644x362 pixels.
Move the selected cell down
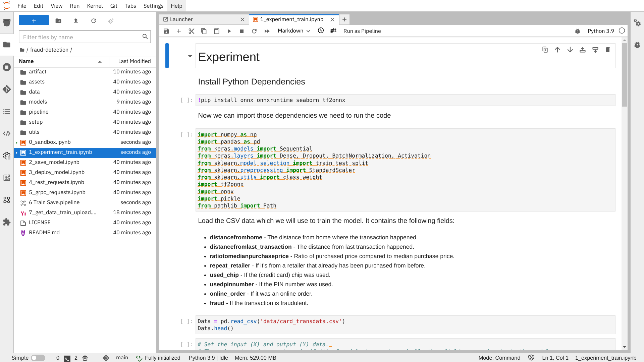(x=570, y=50)
